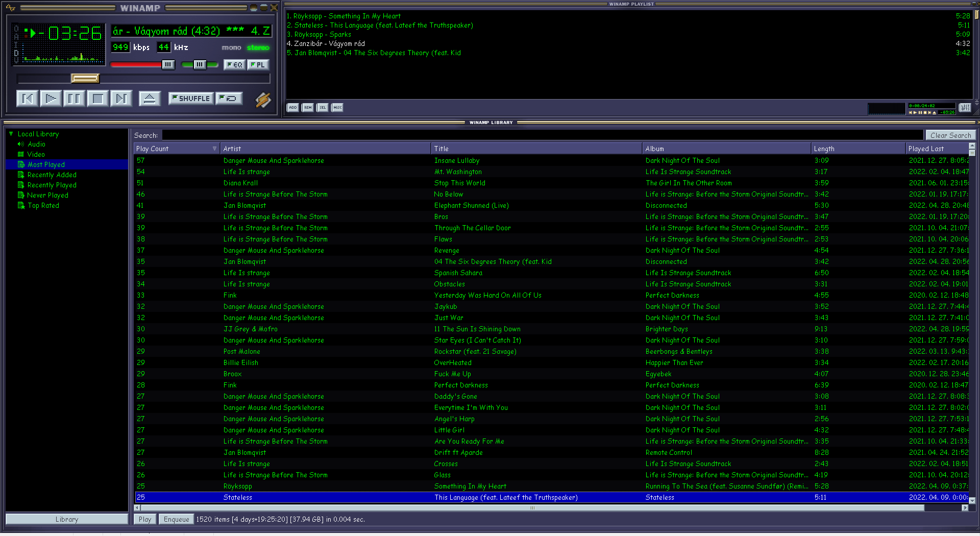The image size is (980, 536).
Task: Click the playlist mini pause icon
Action: point(920,112)
